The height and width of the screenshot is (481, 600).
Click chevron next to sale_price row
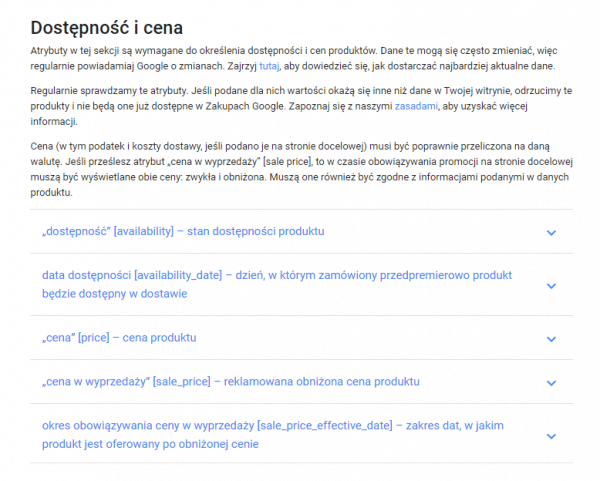(x=551, y=383)
